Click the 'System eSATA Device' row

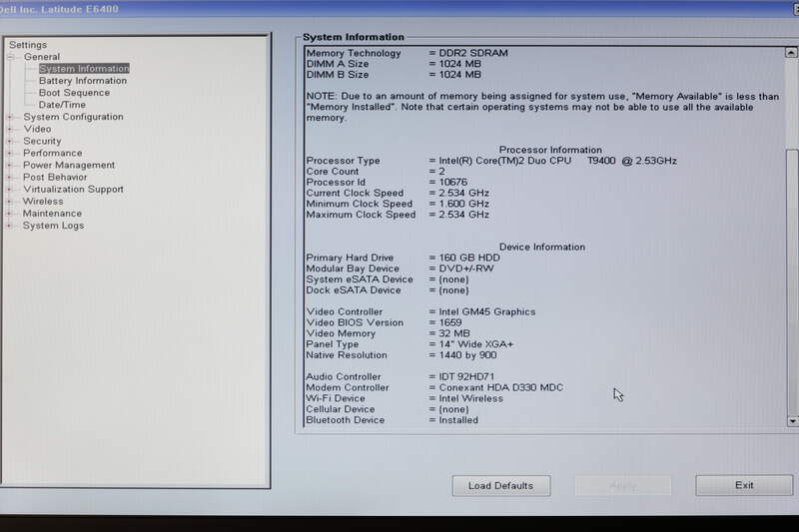(388, 279)
